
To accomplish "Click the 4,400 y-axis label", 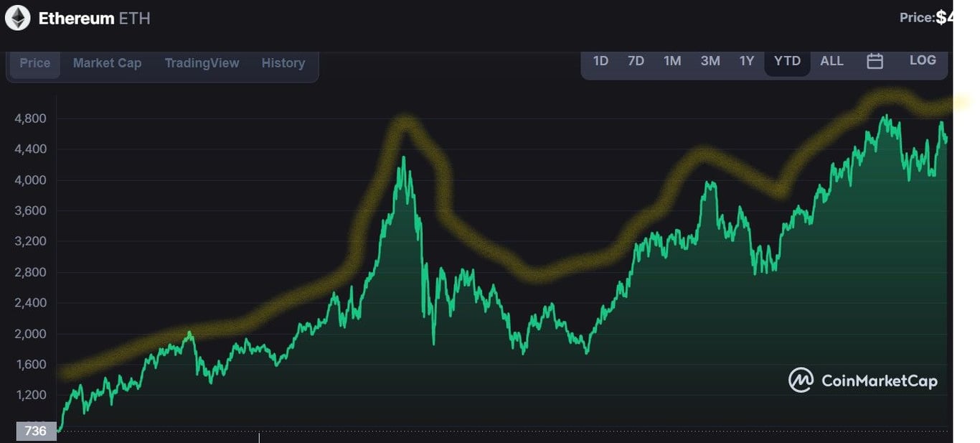I will [x=30, y=149].
